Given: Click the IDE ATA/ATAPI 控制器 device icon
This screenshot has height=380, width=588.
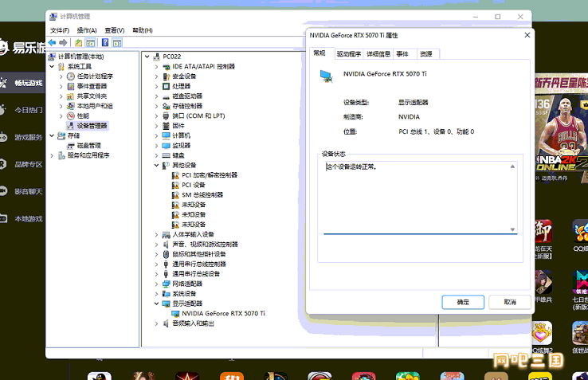Looking at the screenshot, I should pos(167,66).
